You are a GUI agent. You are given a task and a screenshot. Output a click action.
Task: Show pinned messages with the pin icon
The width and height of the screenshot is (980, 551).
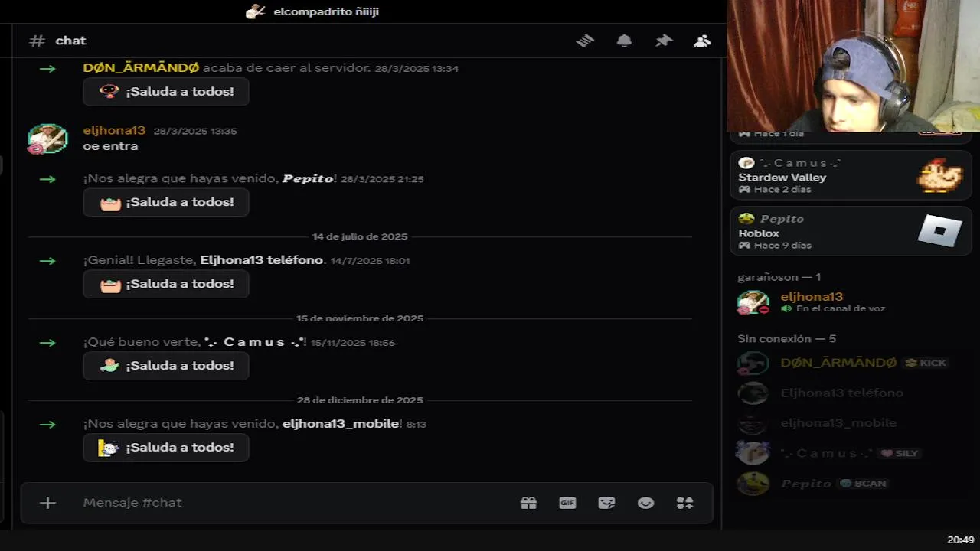click(664, 41)
